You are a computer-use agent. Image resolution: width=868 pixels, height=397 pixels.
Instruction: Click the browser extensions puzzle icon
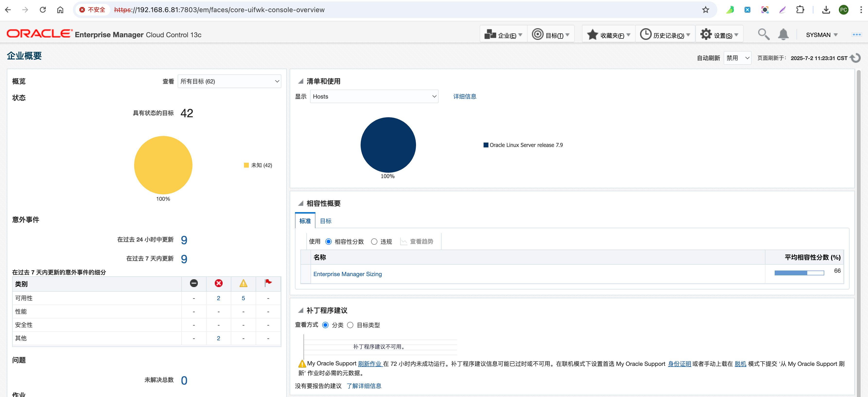point(800,10)
